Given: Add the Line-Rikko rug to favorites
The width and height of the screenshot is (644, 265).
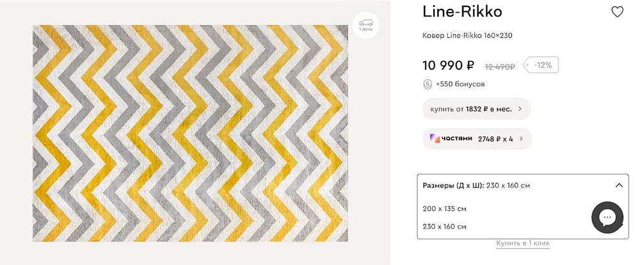Looking at the screenshot, I should [617, 12].
